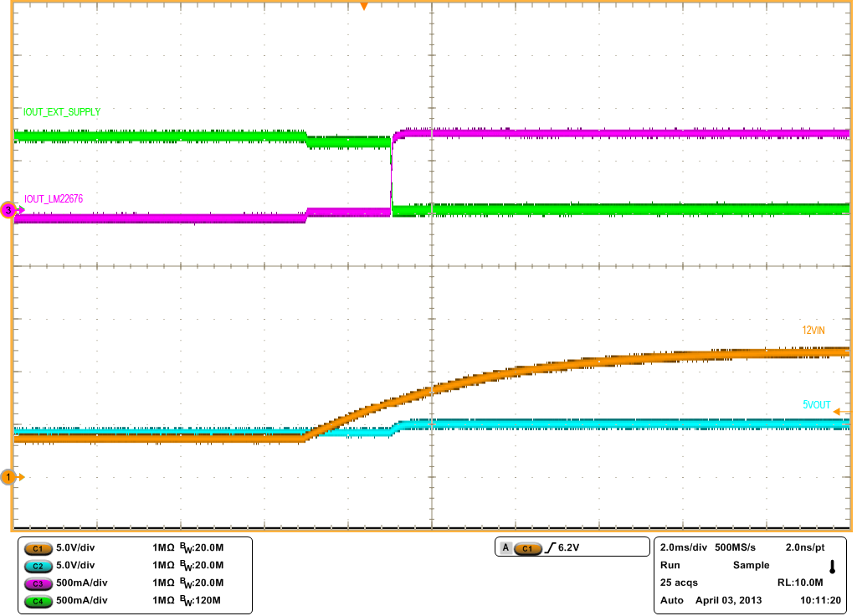Click the RL:10.0M record length readout

coord(800,583)
